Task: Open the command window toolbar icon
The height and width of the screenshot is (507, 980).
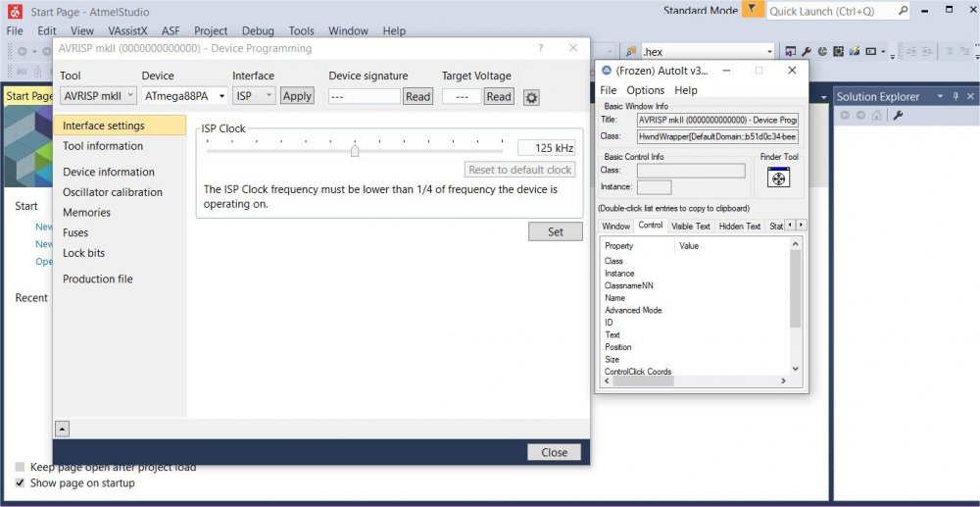Action: point(870,51)
